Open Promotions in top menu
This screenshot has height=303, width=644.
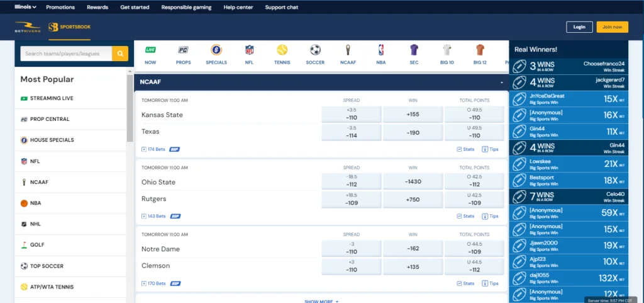click(x=60, y=7)
